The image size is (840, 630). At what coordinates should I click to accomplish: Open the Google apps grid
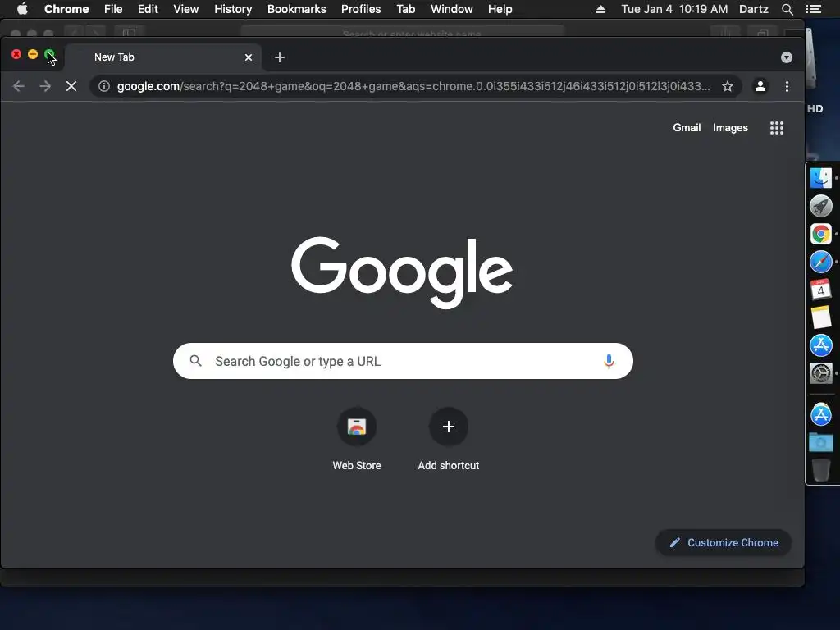click(777, 127)
